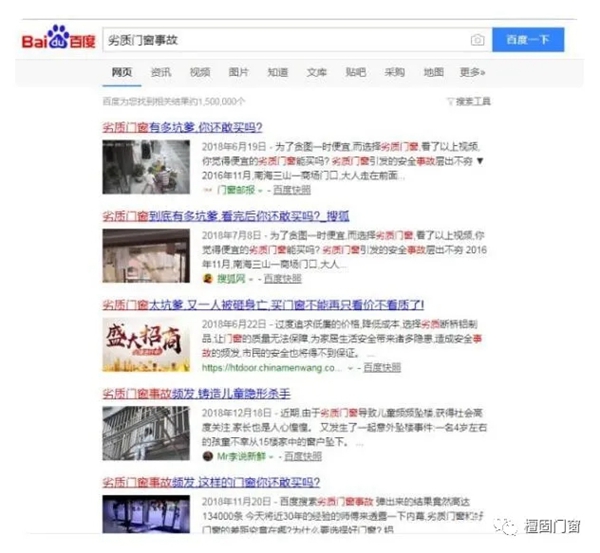Open 百度快照 for the 门窗邮报 result

[292, 190]
